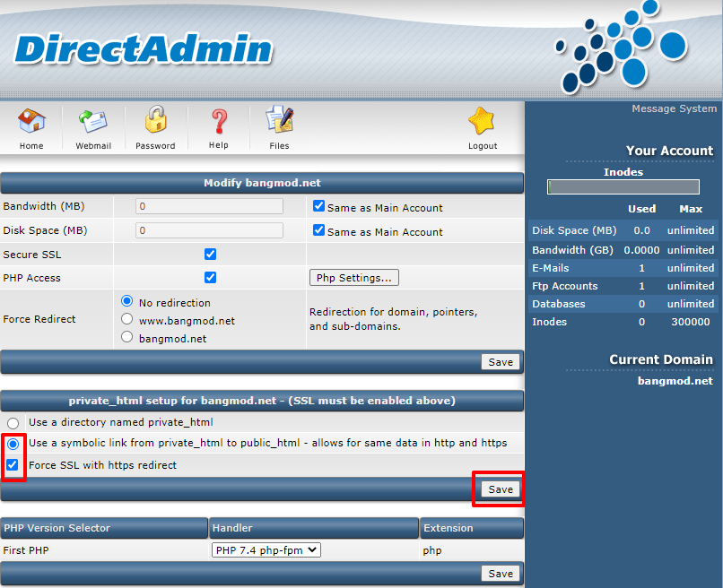The width and height of the screenshot is (723, 588).
Task: Click the 'Your Account' sidebar heading
Action: 669,151
